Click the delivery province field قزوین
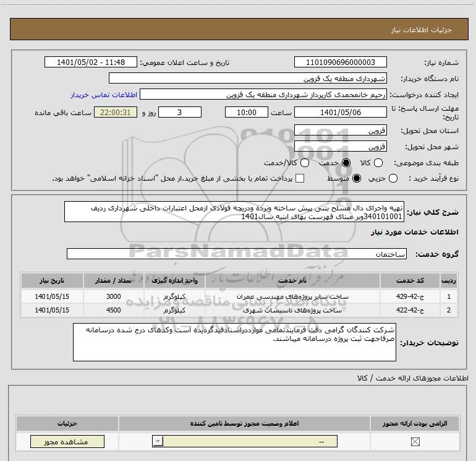Viewport: 476px width, 461px height. click(340, 131)
